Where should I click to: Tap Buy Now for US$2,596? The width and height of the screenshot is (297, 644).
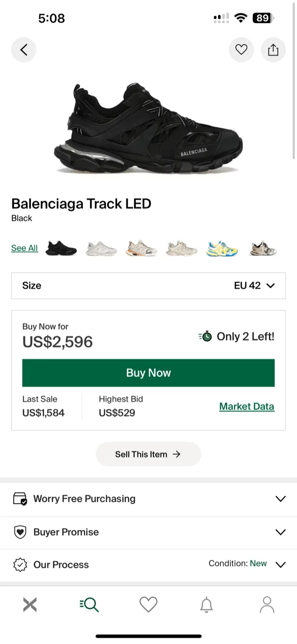148,373
